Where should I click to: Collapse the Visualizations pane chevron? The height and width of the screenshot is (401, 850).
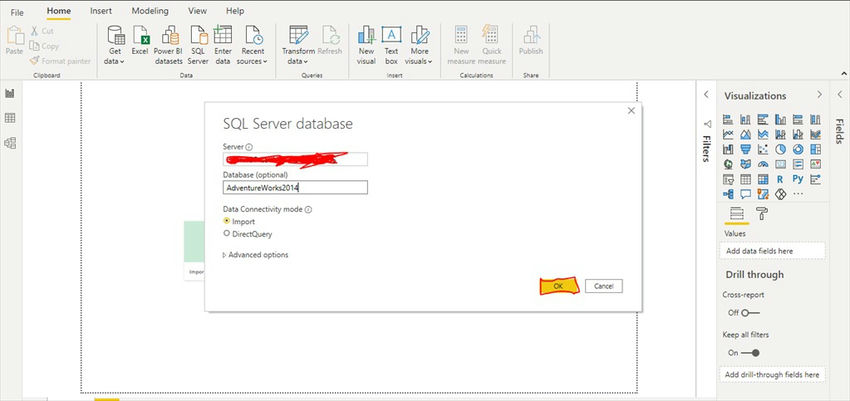(819, 94)
